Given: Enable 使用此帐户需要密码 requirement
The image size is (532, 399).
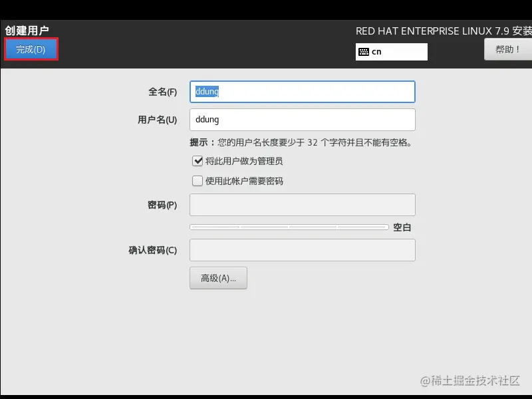Looking at the screenshot, I should (198, 180).
